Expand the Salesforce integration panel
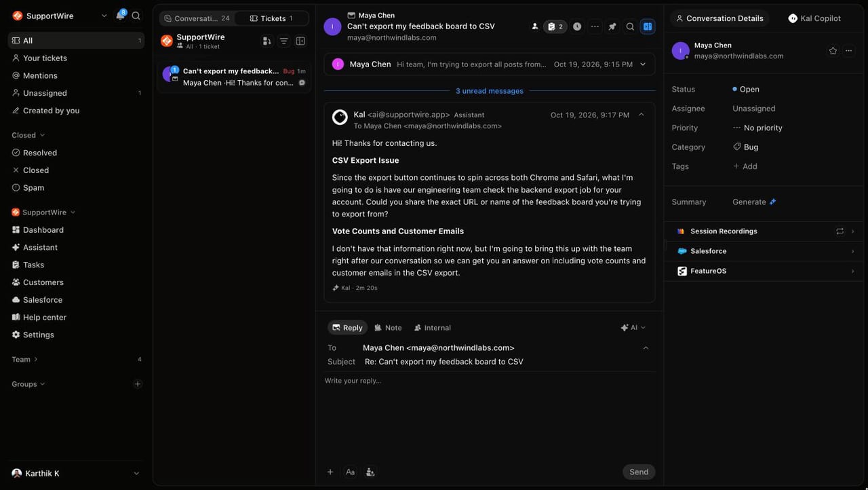 [765, 251]
